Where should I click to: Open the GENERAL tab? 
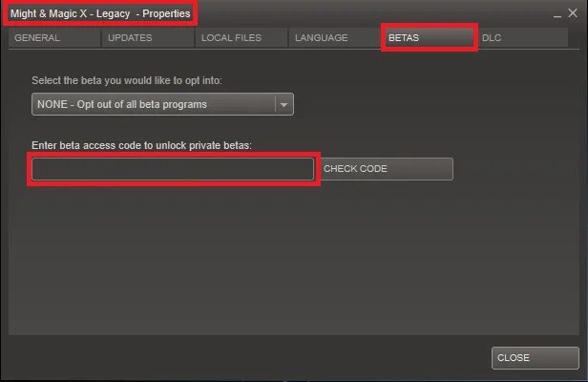point(54,37)
